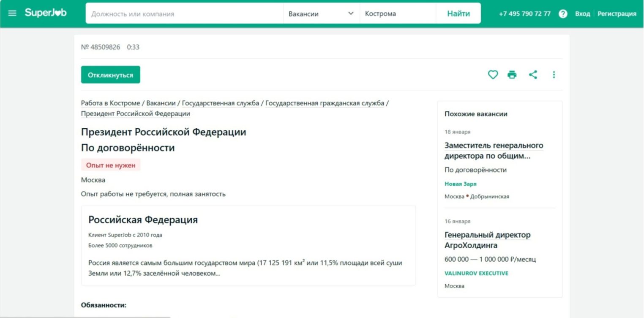Add vacancy to favorites with heart icon

(x=493, y=75)
